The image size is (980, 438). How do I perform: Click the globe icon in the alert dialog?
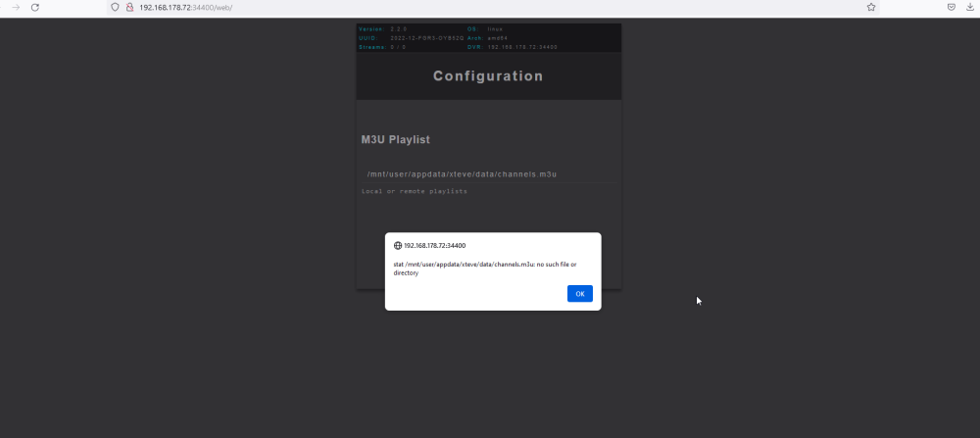pos(398,246)
